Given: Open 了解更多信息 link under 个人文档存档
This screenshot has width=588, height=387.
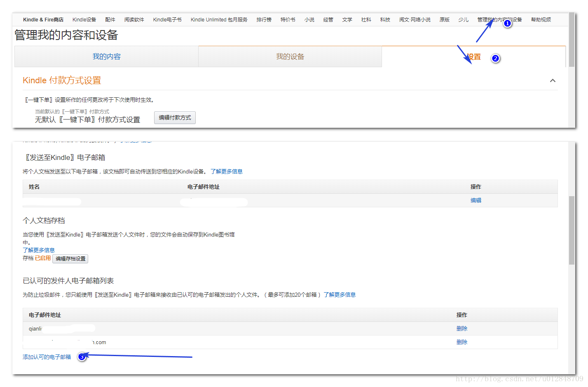Looking at the screenshot, I should (x=39, y=250).
